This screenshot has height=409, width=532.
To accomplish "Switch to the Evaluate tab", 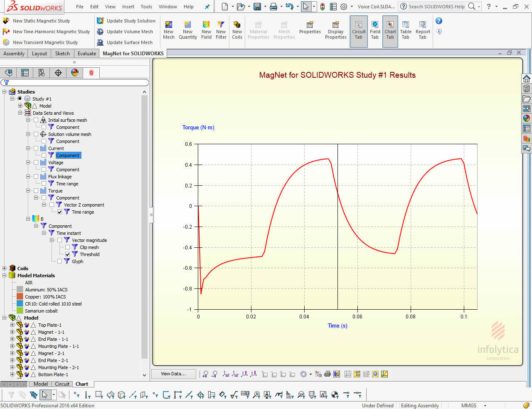I will coord(86,53).
